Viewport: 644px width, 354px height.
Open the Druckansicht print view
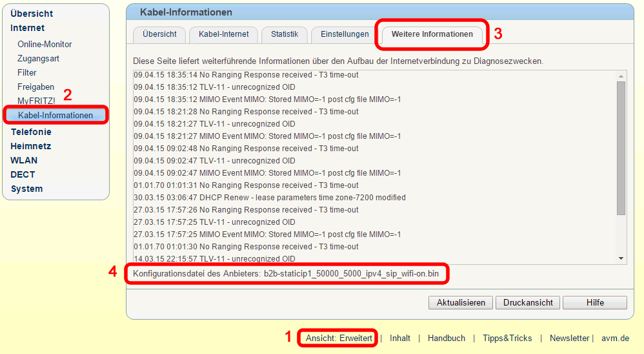[528, 302]
